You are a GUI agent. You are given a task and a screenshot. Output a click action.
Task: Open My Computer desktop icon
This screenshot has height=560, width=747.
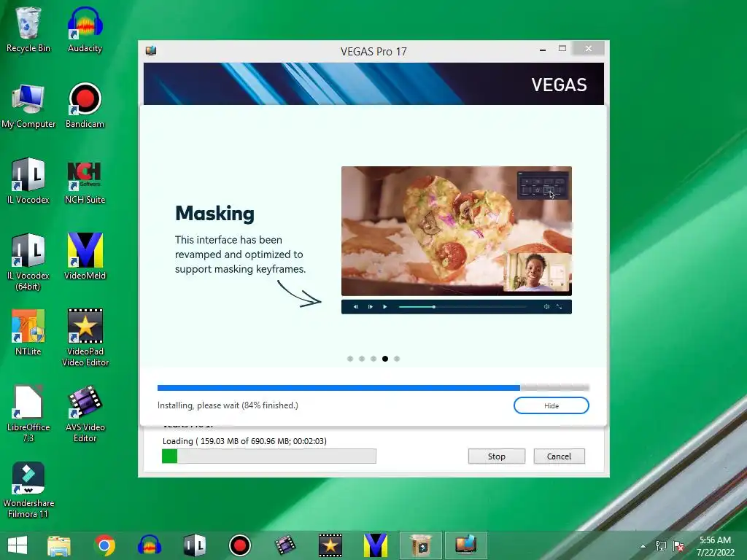point(28,106)
